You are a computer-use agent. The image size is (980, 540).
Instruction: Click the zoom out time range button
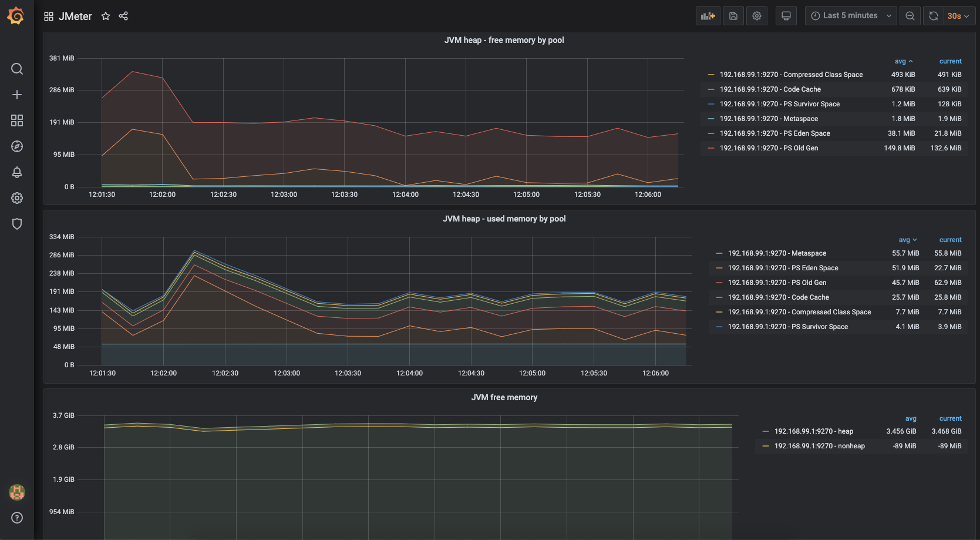click(910, 16)
